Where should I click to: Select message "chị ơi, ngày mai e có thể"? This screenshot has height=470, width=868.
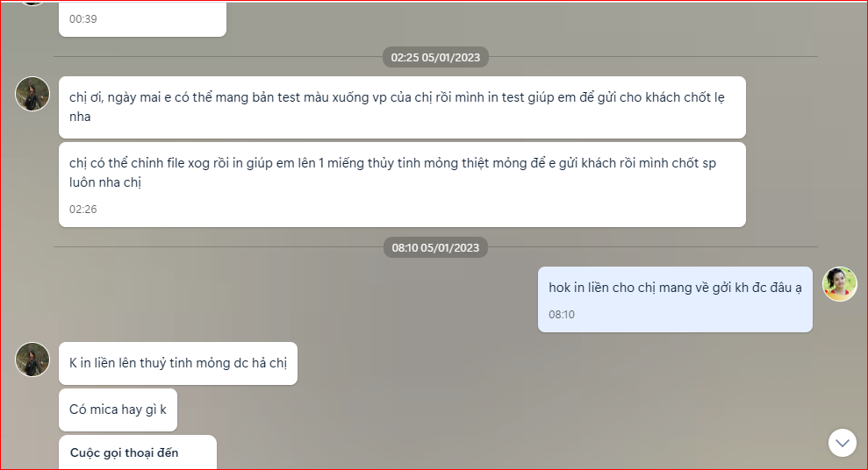pyautogui.click(x=402, y=107)
